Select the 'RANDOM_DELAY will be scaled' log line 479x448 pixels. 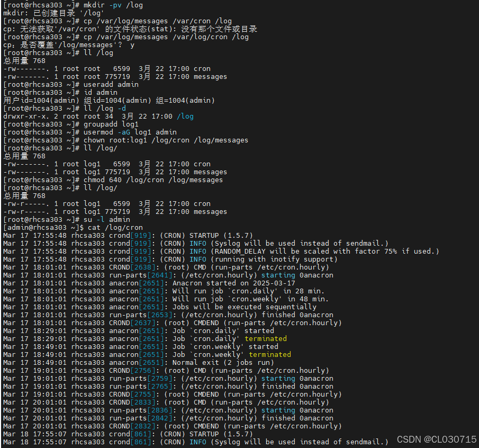click(221, 252)
